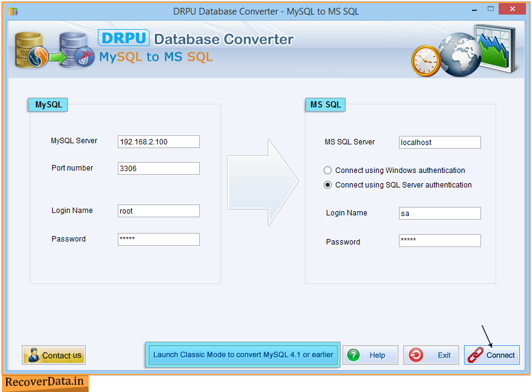This screenshot has width=532, height=392.
Task: Click the Exit button
Action: point(431,355)
